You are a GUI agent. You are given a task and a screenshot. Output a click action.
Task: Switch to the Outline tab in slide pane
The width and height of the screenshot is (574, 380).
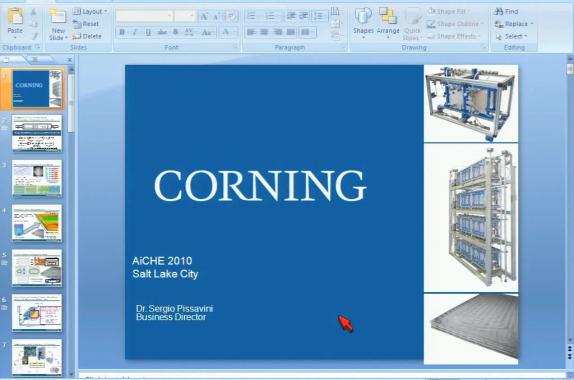click(34, 59)
